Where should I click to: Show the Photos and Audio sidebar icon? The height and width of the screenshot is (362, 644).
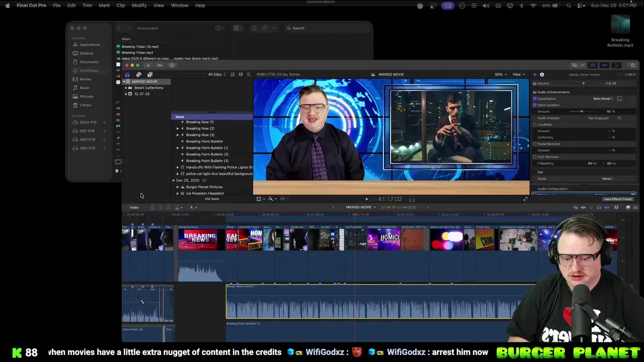click(x=138, y=74)
